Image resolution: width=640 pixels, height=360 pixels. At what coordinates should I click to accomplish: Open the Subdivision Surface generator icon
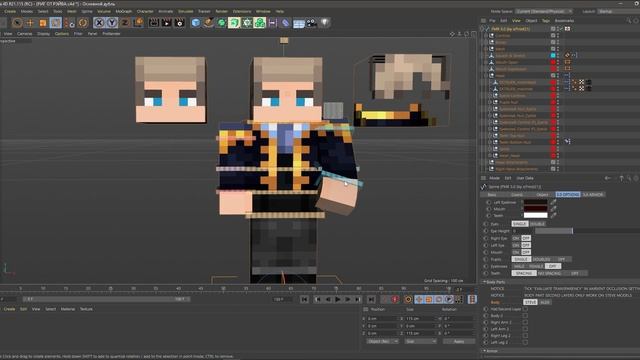click(x=222, y=23)
